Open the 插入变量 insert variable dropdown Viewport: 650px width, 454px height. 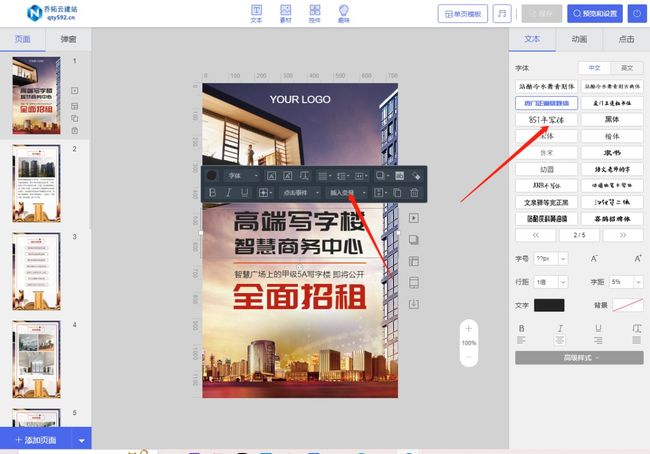coord(347,193)
